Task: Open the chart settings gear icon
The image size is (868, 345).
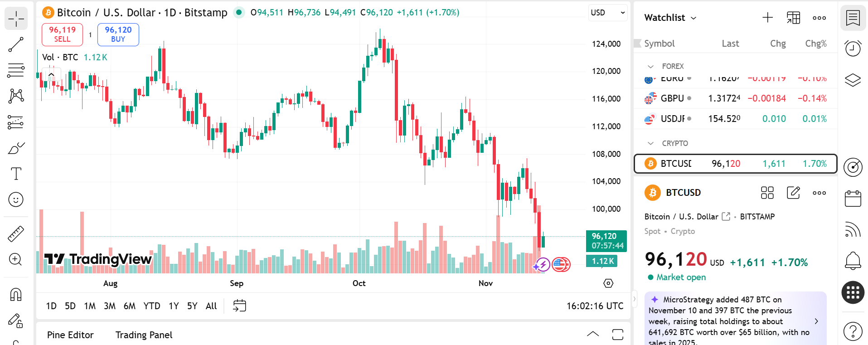Action: 608,283
